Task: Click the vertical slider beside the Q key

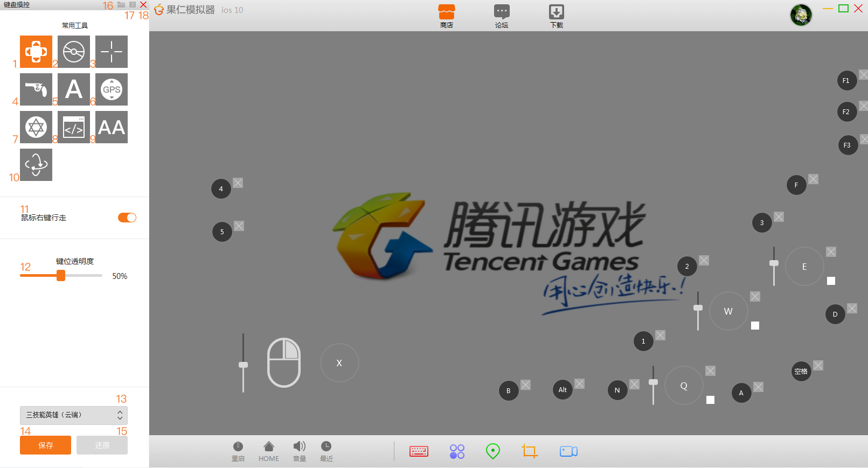Action: tap(654, 385)
